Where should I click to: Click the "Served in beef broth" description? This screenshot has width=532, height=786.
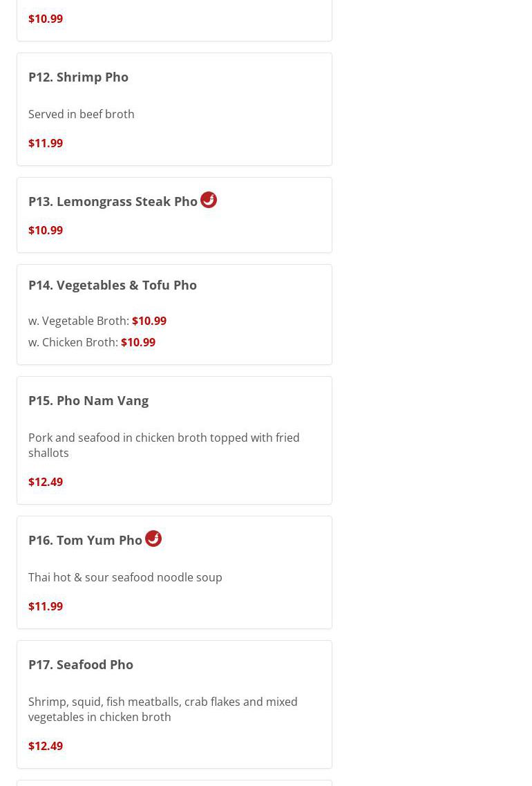click(82, 114)
